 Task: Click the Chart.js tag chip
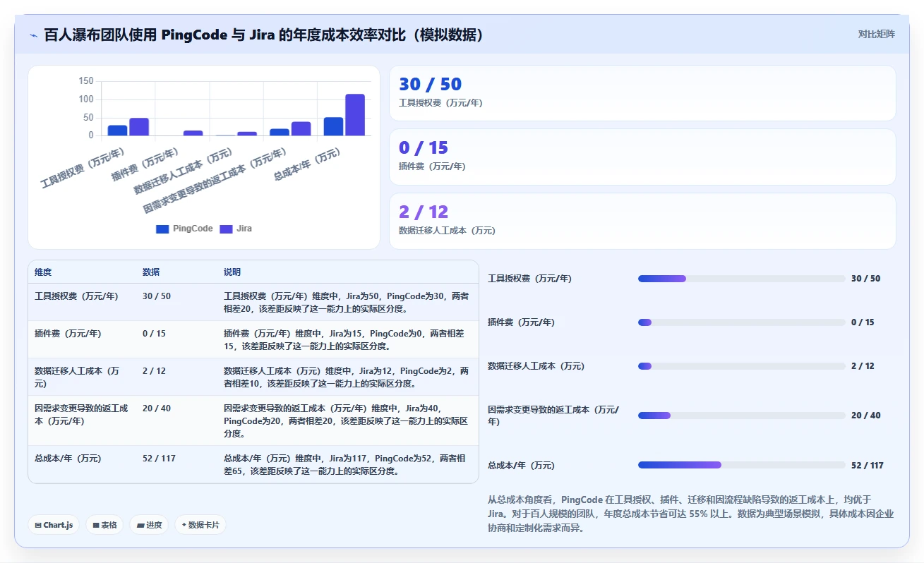click(x=54, y=525)
